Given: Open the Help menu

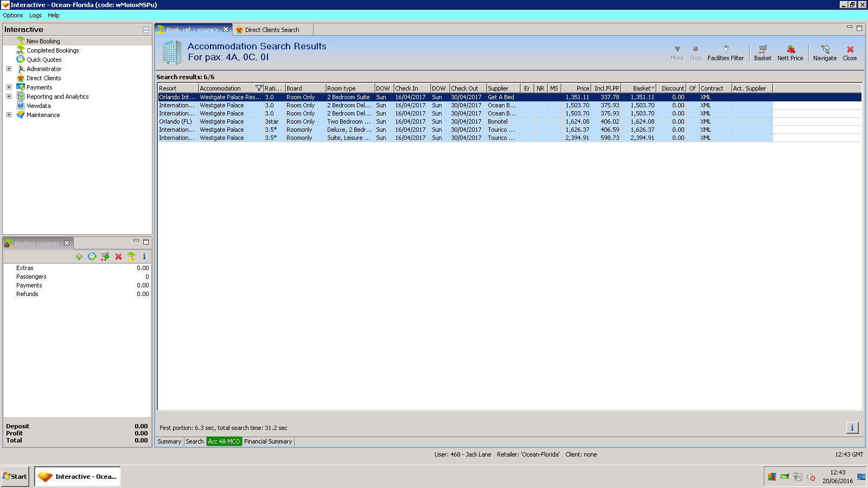Looking at the screenshot, I should click(x=53, y=15).
